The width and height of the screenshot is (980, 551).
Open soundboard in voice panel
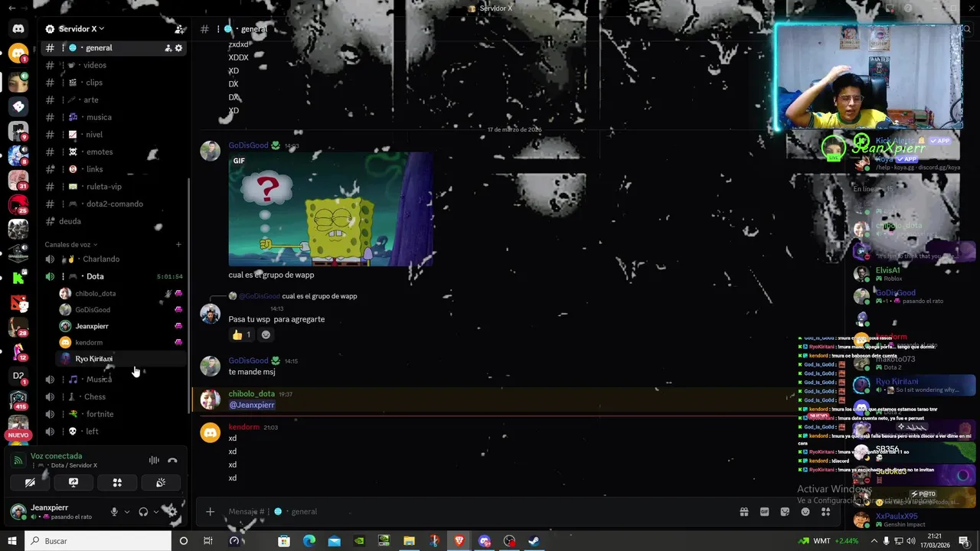point(161,482)
